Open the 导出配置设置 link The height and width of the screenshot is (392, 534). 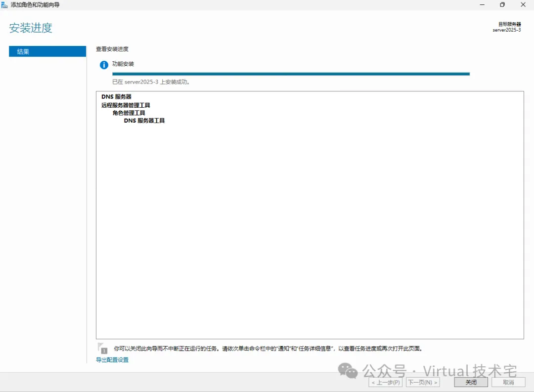pos(112,360)
